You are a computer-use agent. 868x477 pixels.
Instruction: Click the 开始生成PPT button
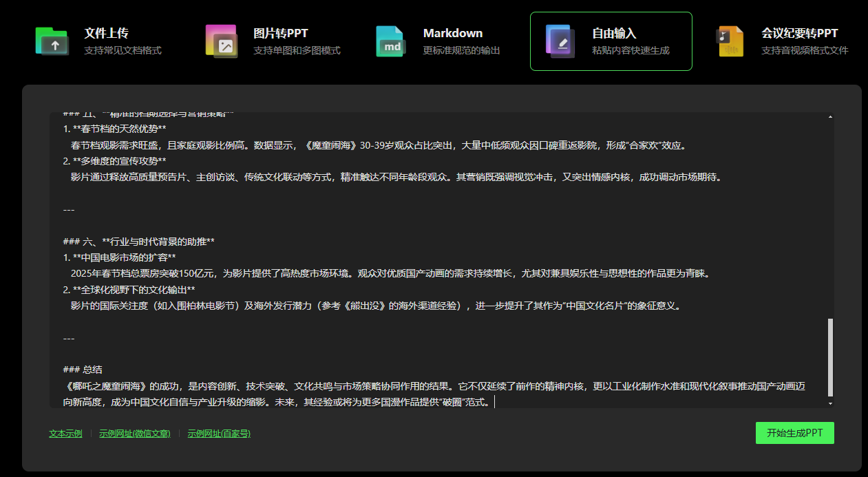pos(794,433)
